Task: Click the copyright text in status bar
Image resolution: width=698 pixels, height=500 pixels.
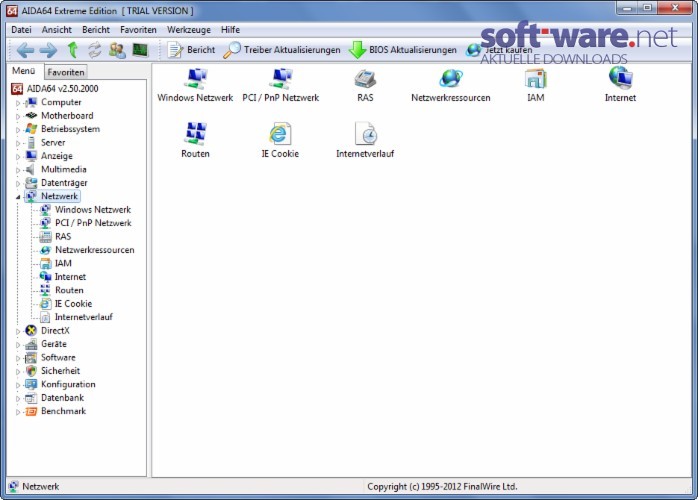Action: coord(442,487)
